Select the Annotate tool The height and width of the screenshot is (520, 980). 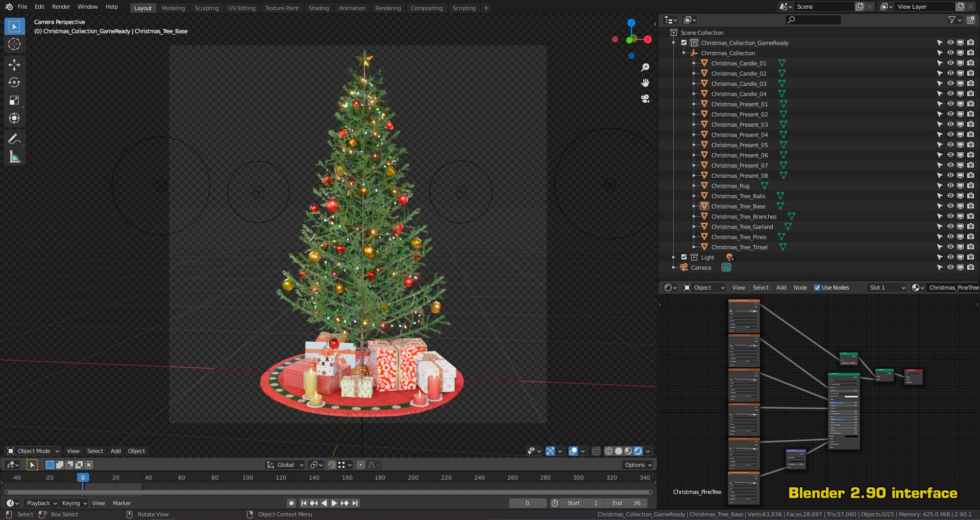(14, 139)
